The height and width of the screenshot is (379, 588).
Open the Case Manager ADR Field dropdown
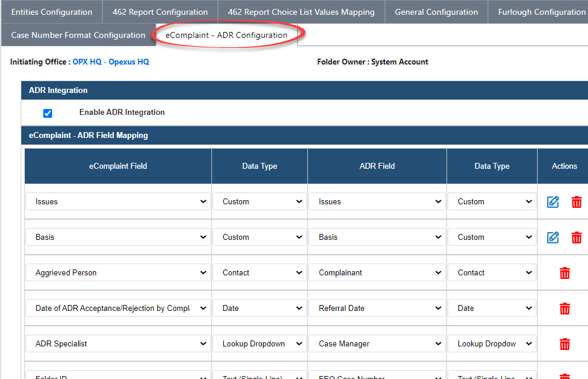pos(377,343)
